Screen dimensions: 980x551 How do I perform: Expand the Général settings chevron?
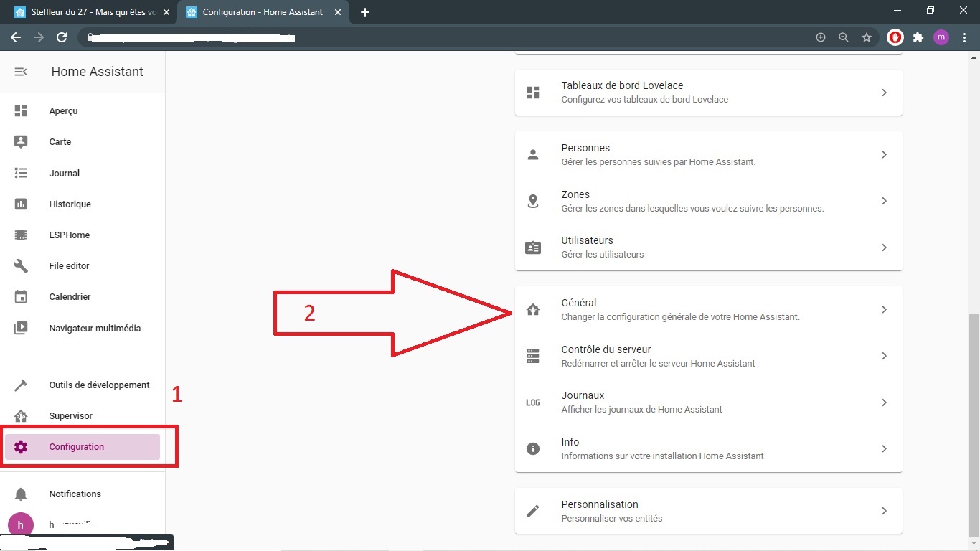click(884, 310)
